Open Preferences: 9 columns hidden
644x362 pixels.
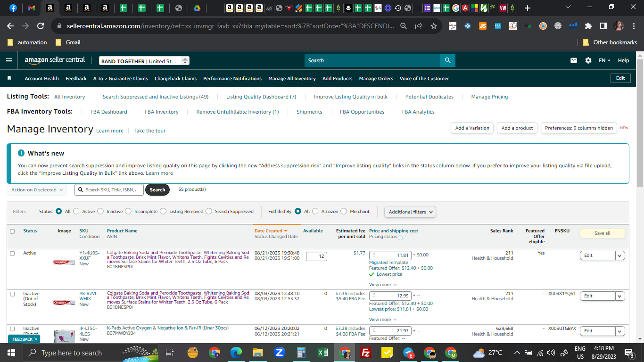[x=579, y=128]
